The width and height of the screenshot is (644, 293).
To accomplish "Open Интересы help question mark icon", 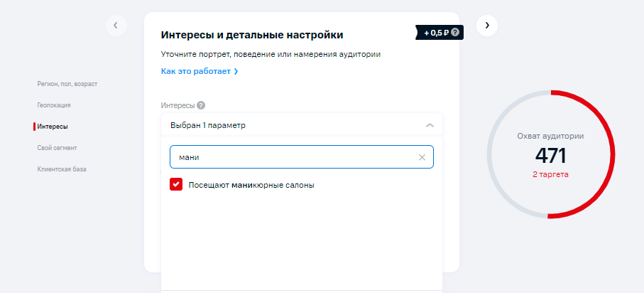I will 201,105.
